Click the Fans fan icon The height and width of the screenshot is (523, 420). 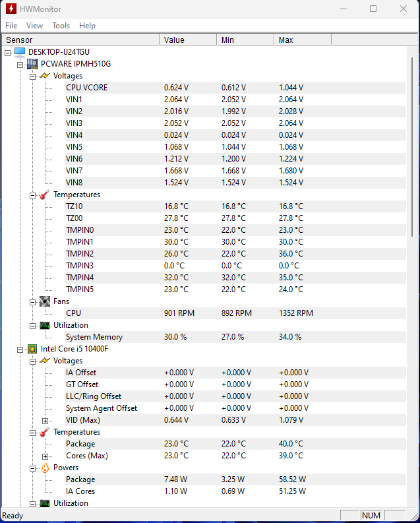coord(45,301)
